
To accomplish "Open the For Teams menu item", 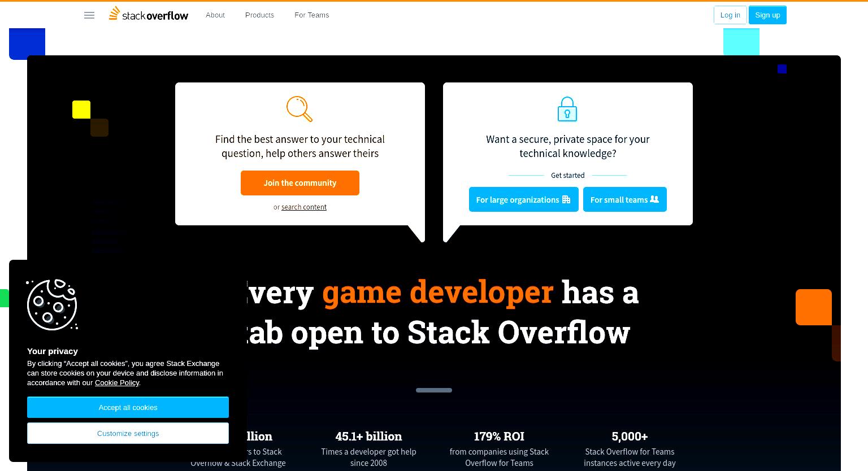I will click(311, 15).
